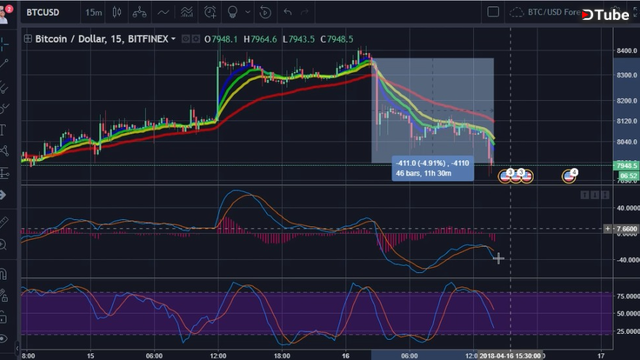
Task: Open the 15m interval selector
Action: (x=93, y=13)
